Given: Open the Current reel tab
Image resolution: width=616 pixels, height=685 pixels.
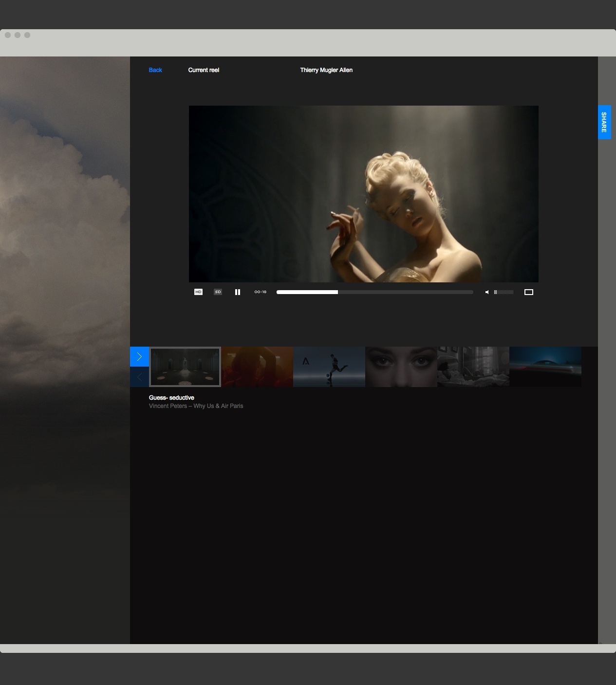Looking at the screenshot, I should (204, 70).
